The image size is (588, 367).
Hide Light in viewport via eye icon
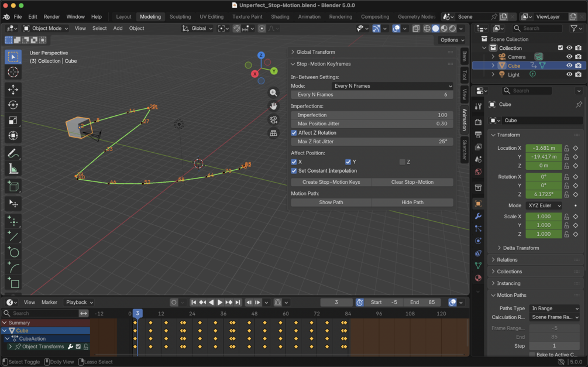tap(569, 74)
